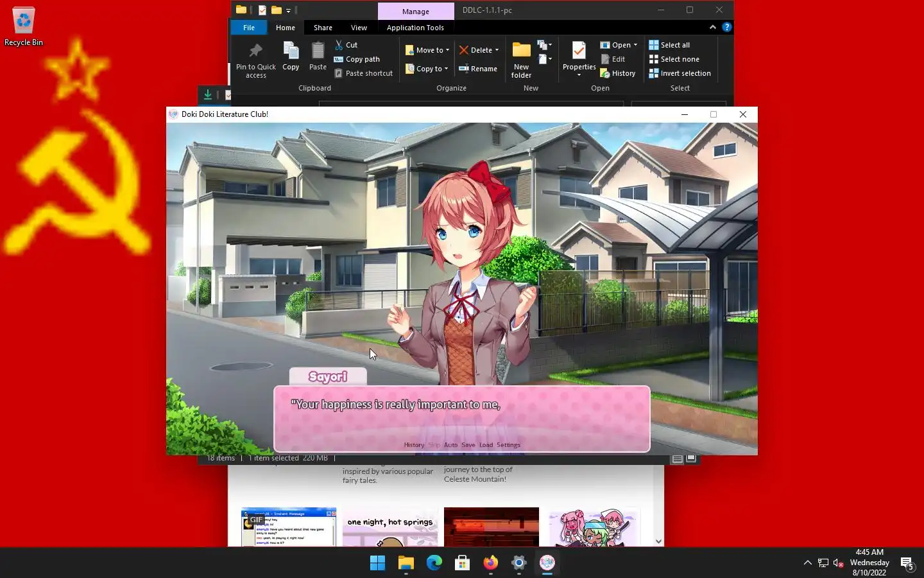Expand the Move to dropdown
The height and width of the screenshot is (578, 924).
(x=447, y=50)
